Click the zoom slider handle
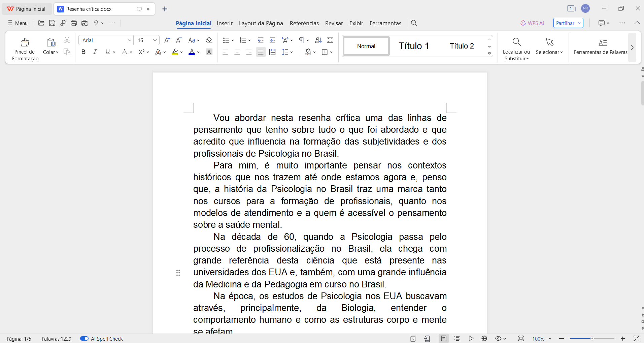644x343 pixels. tap(592, 339)
